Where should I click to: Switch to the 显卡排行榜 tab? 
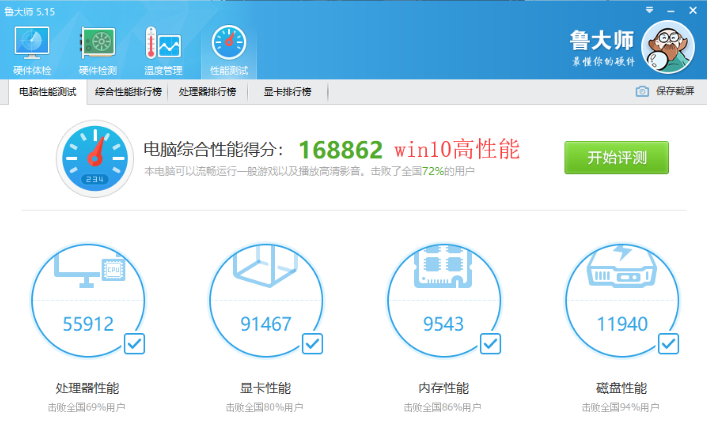click(x=287, y=92)
